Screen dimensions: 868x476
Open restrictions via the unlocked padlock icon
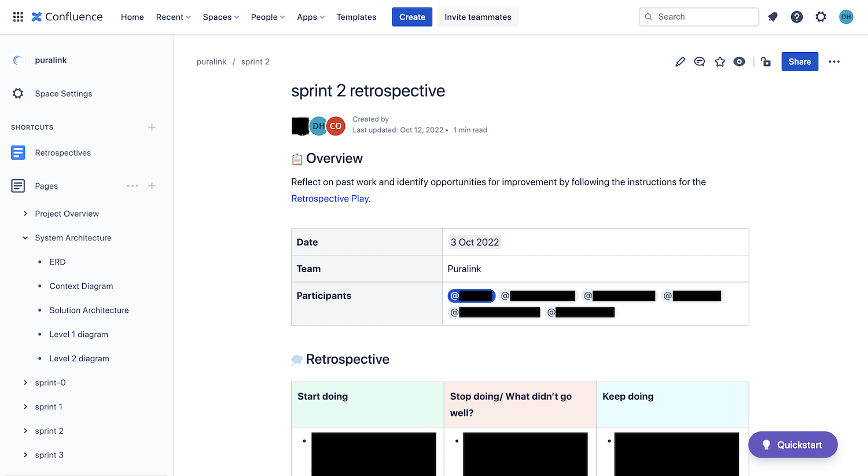tap(766, 61)
